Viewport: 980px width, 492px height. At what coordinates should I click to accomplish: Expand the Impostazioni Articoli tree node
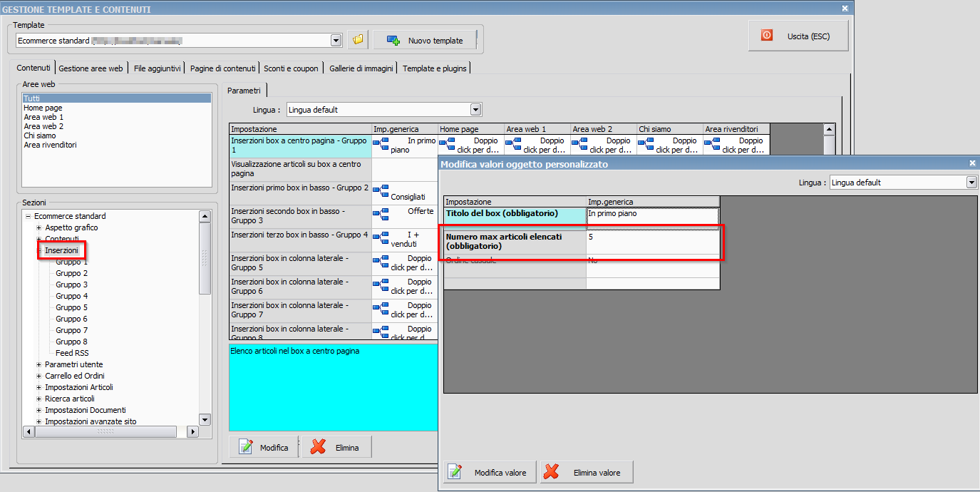[38, 387]
